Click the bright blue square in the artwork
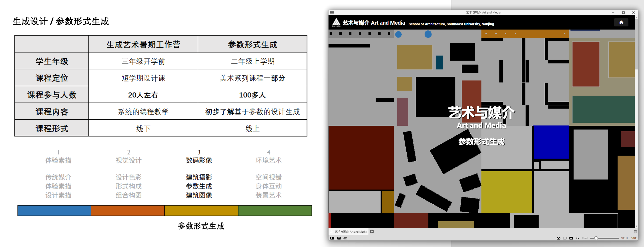The height and width of the screenshot is (247, 644). pyautogui.click(x=551, y=142)
